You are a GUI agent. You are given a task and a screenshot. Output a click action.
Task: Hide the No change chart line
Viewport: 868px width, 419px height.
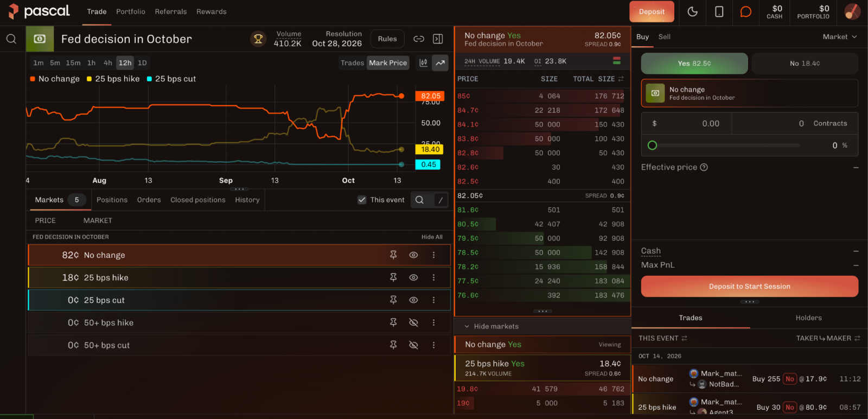click(x=413, y=255)
